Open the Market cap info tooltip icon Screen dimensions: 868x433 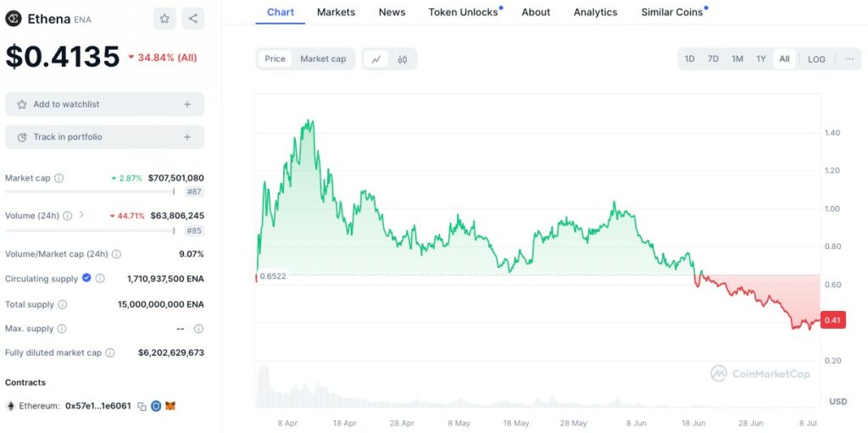click(x=59, y=179)
